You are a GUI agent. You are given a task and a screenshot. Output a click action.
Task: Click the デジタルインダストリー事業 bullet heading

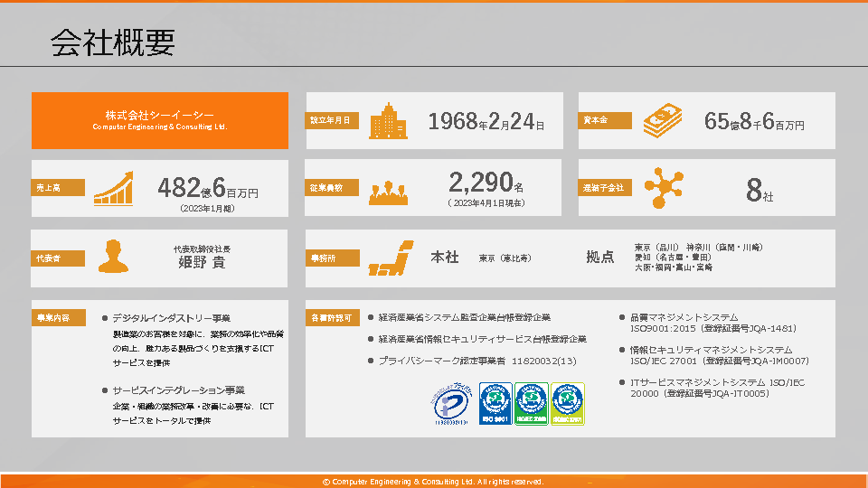coord(171,318)
